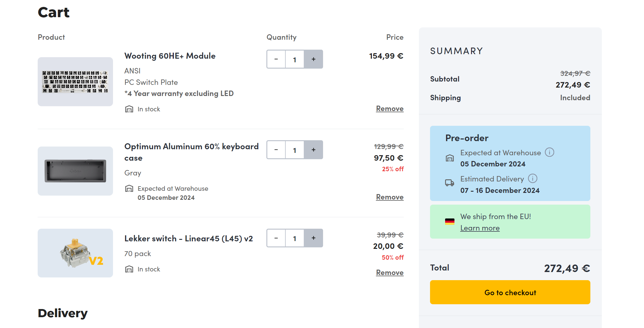The width and height of the screenshot is (644, 328).
Task: Click In stock icon under Wooting 60HE+ Module
Action: (x=129, y=109)
